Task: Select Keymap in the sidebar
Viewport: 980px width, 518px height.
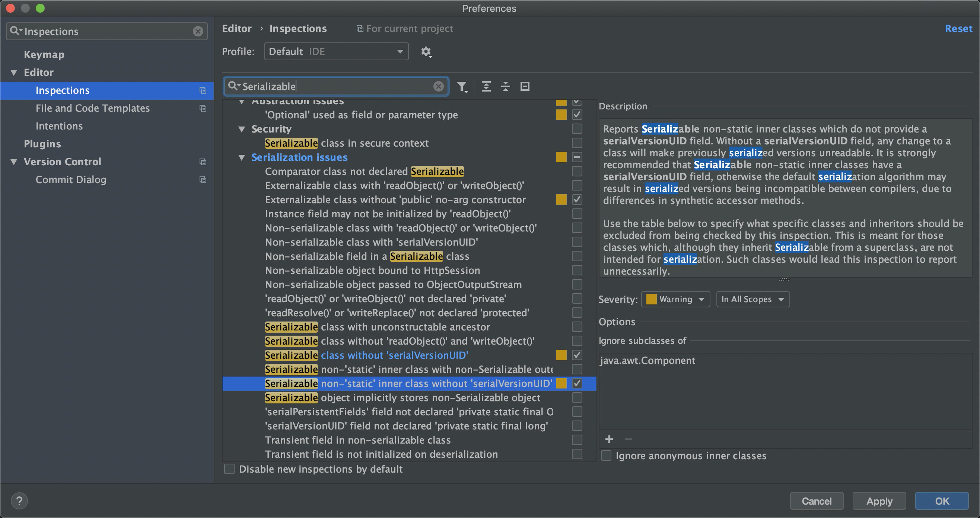Action: pos(44,55)
